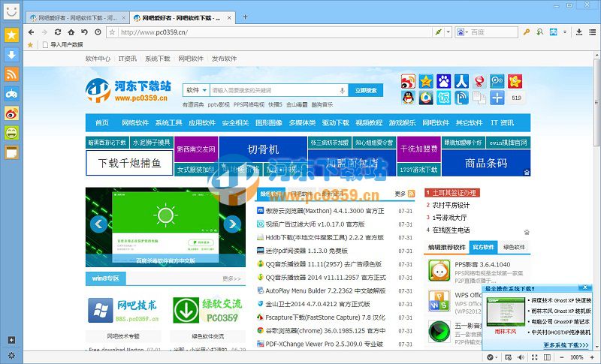Click the status bar sound mute icon
This screenshot has height=364, width=601.
(x=521, y=357)
